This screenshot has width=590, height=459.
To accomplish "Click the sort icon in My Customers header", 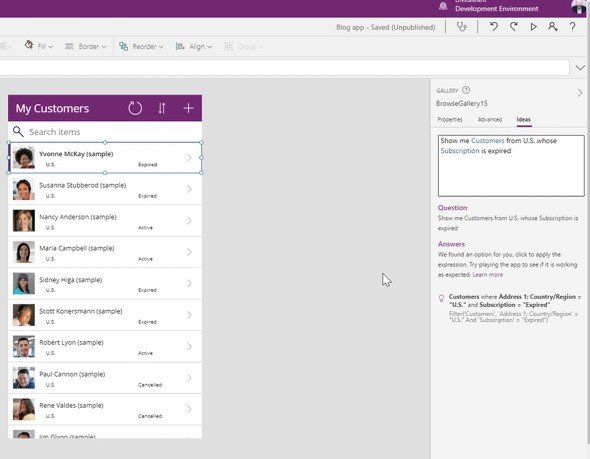I will [x=162, y=108].
